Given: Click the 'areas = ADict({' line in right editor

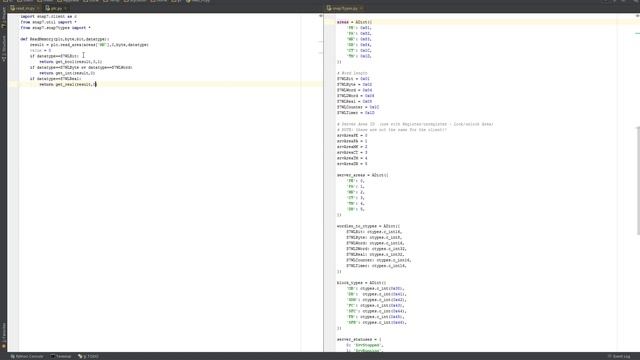Looking at the screenshot, I should click(x=354, y=22).
